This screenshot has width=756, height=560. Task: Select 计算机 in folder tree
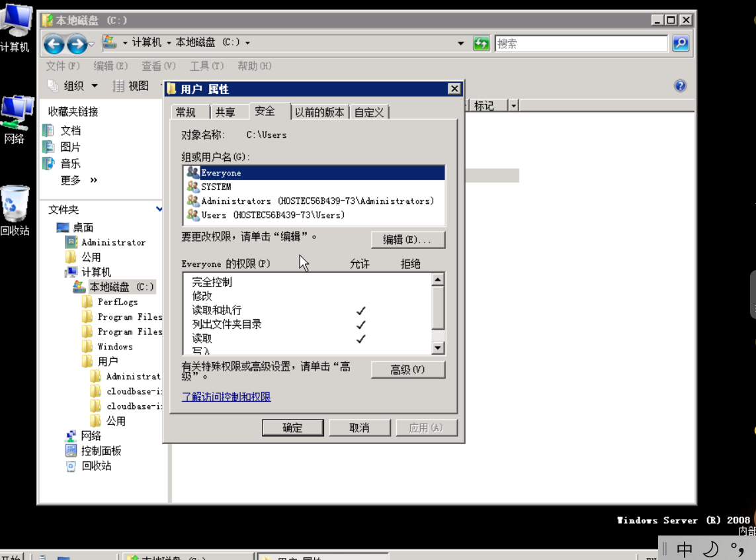pyautogui.click(x=96, y=272)
